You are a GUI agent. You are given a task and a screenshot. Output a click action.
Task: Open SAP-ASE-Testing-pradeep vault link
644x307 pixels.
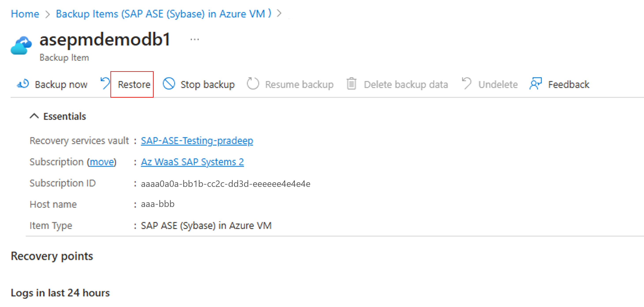pyautogui.click(x=197, y=141)
